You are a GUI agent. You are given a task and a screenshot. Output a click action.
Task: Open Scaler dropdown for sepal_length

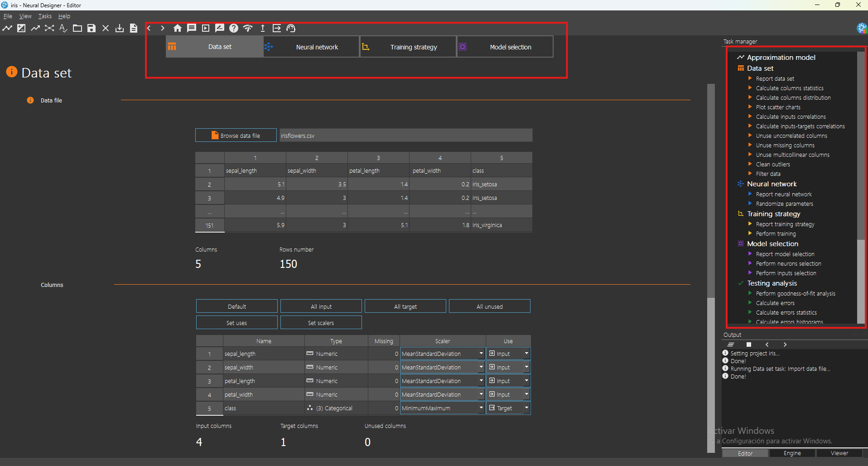click(481, 354)
